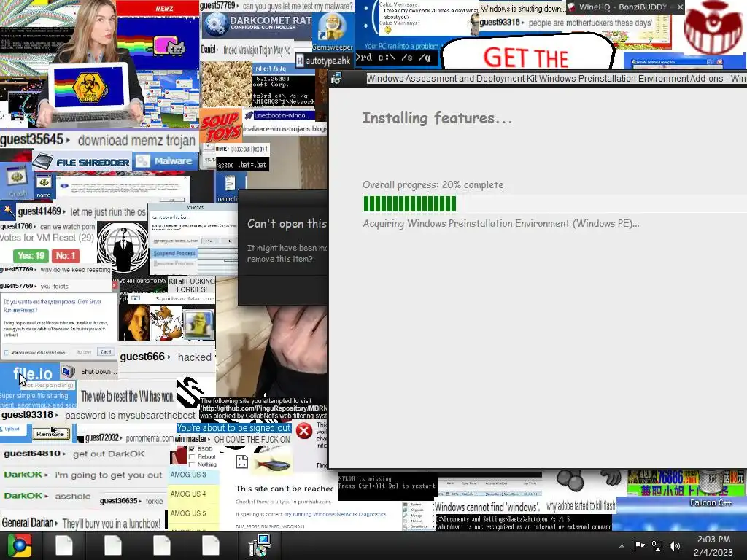Open the network status tray icon

click(x=657, y=545)
